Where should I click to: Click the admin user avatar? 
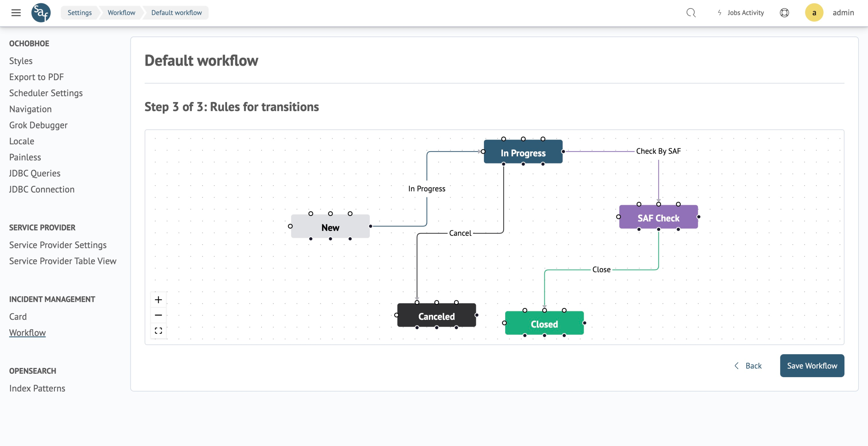pos(814,13)
